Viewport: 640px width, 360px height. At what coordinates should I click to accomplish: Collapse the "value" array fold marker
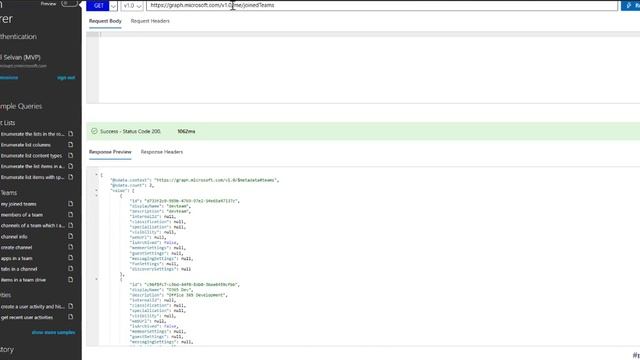[97, 190]
